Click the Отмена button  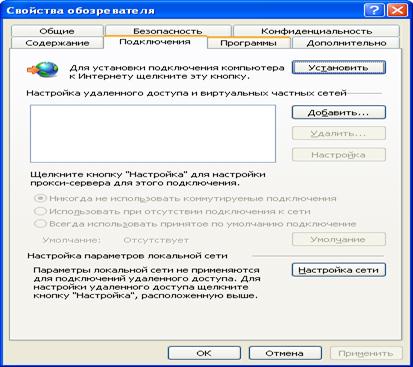285,353
